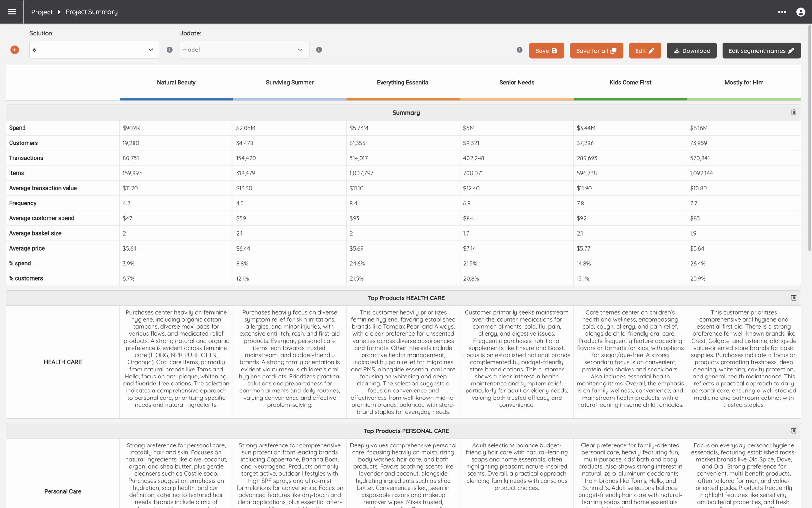Click the $7.14 average price cell
The height and width of the screenshot is (508, 812).
point(517,248)
